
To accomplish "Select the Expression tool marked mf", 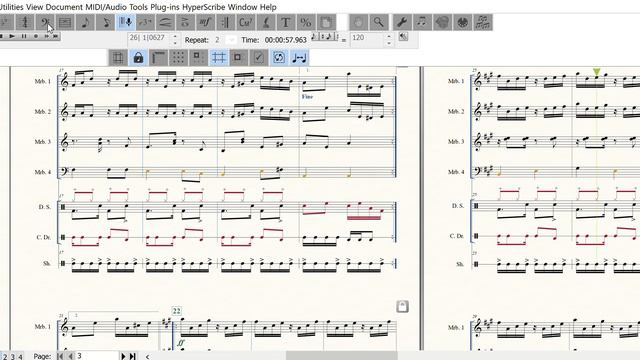I will point(205,22).
